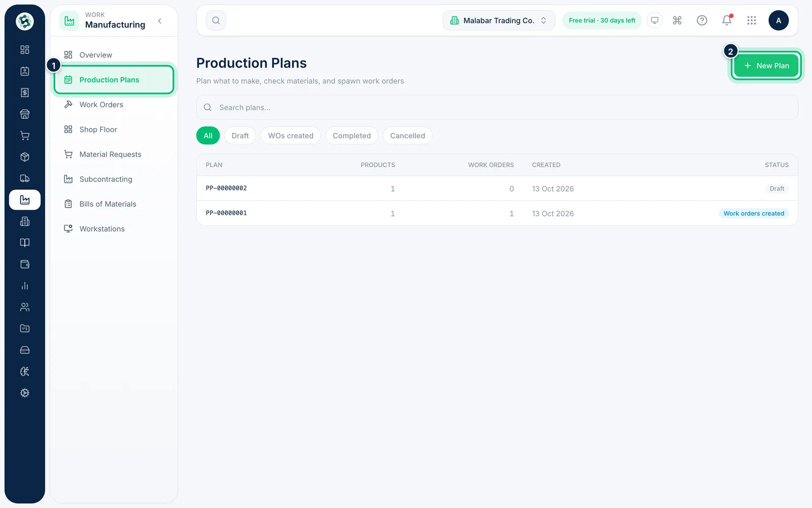Open the contacts badge icon in left rail

[24, 71]
